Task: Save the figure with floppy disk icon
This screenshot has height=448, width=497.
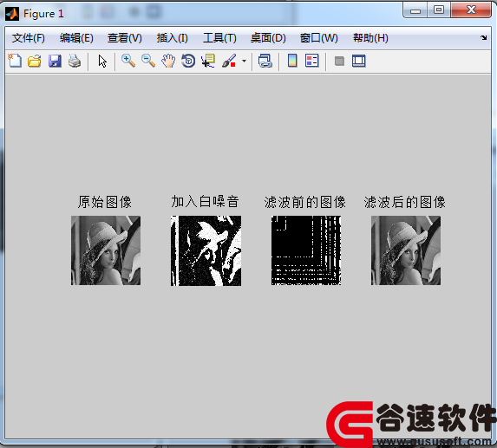Action: click(55, 61)
